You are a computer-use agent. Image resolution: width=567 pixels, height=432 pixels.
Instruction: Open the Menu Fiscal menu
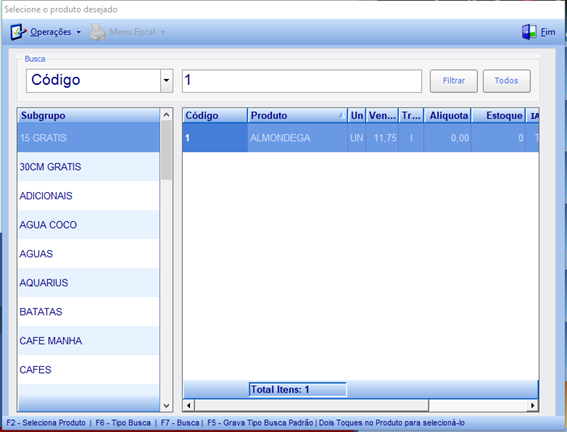coord(132,32)
